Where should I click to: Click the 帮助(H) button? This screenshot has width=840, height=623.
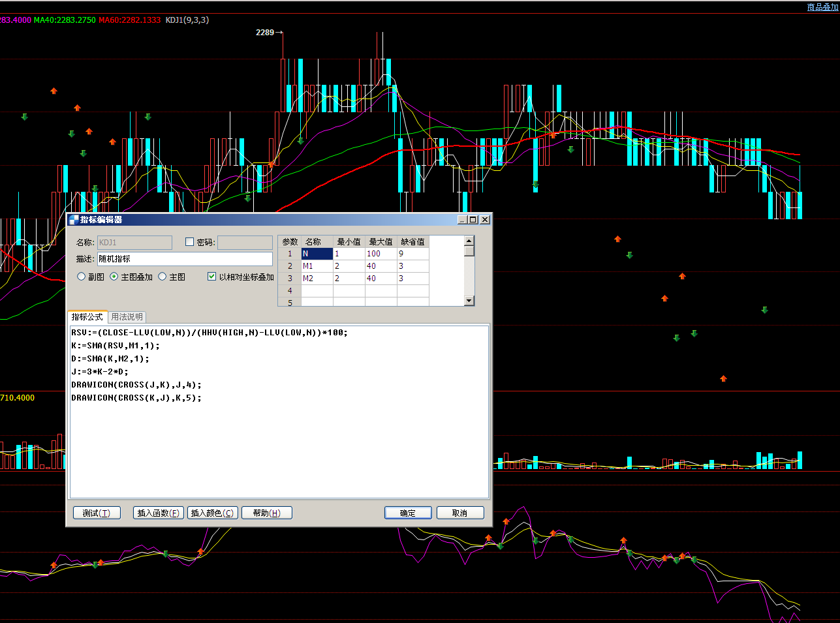pos(266,513)
